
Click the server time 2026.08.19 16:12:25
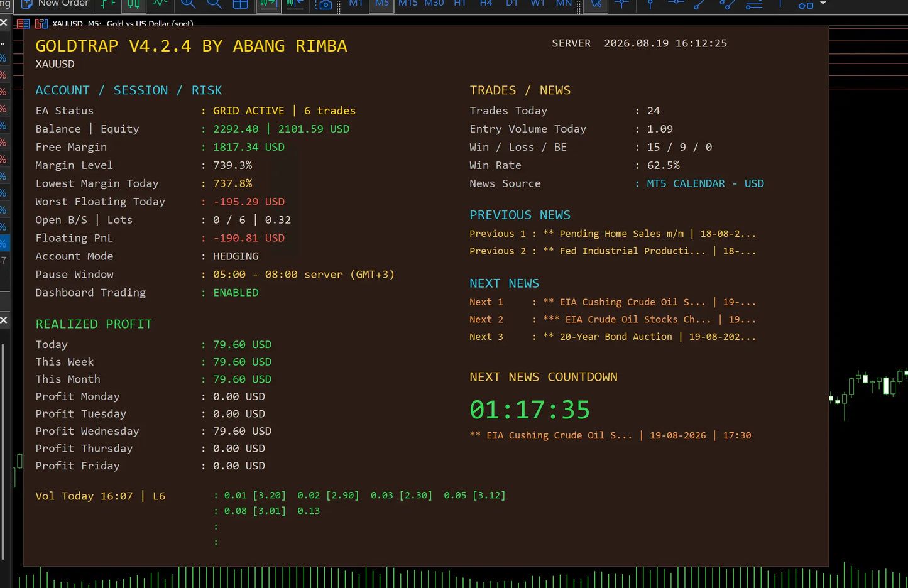tap(665, 43)
